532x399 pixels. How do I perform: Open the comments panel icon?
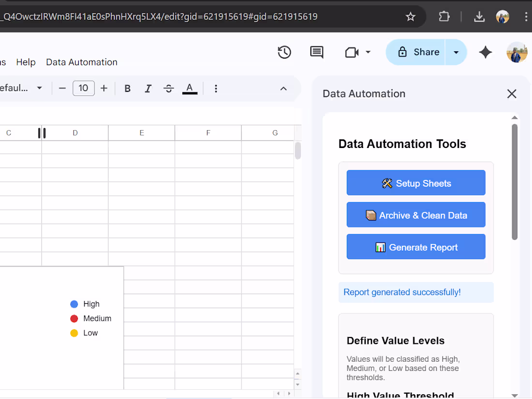click(x=317, y=52)
